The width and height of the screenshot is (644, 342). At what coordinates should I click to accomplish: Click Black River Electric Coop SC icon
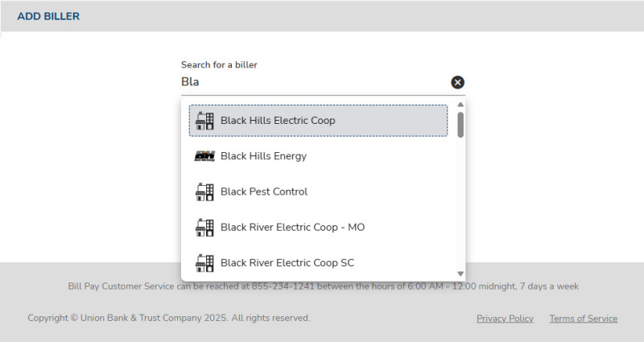204,262
